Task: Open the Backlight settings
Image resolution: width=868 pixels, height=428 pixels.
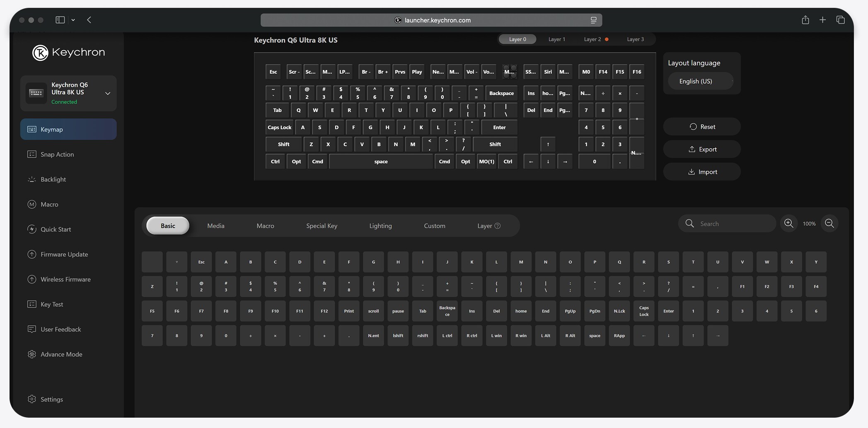Action: coord(68,179)
